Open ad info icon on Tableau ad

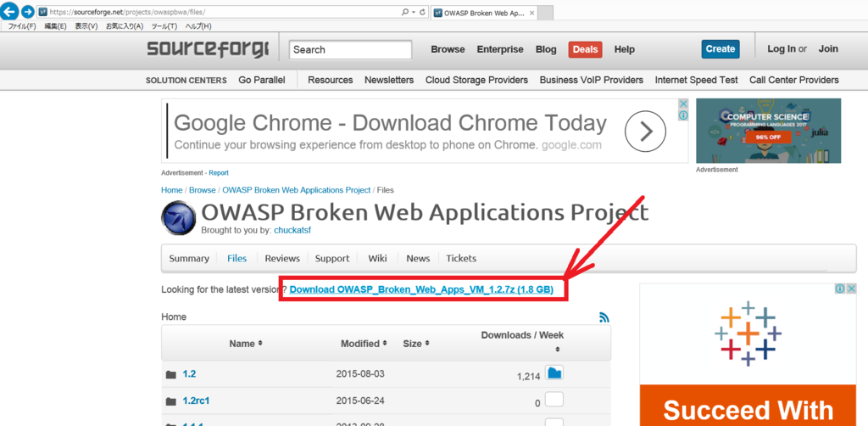[x=840, y=289]
